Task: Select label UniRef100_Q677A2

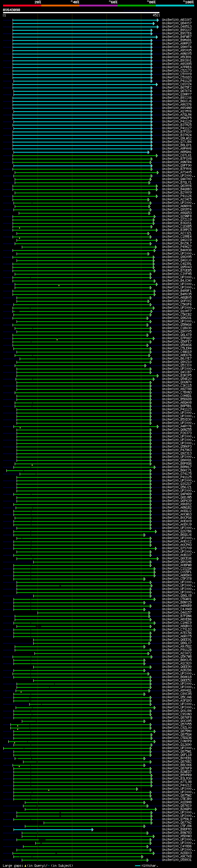Action: pos(176,822)
